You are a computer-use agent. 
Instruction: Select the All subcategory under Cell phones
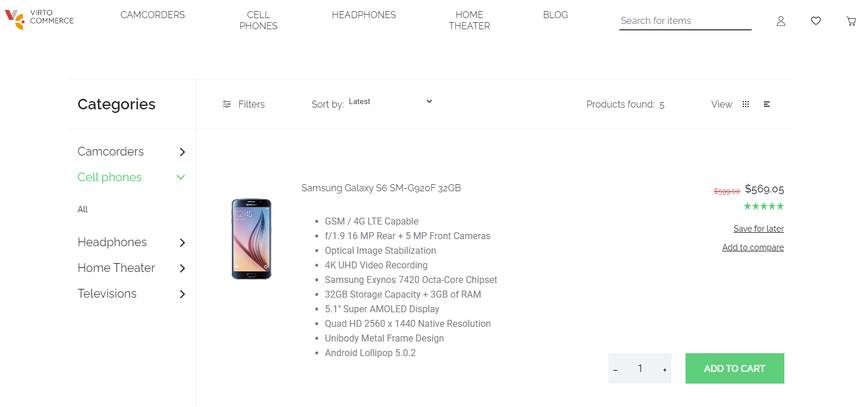pyautogui.click(x=82, y=209)
